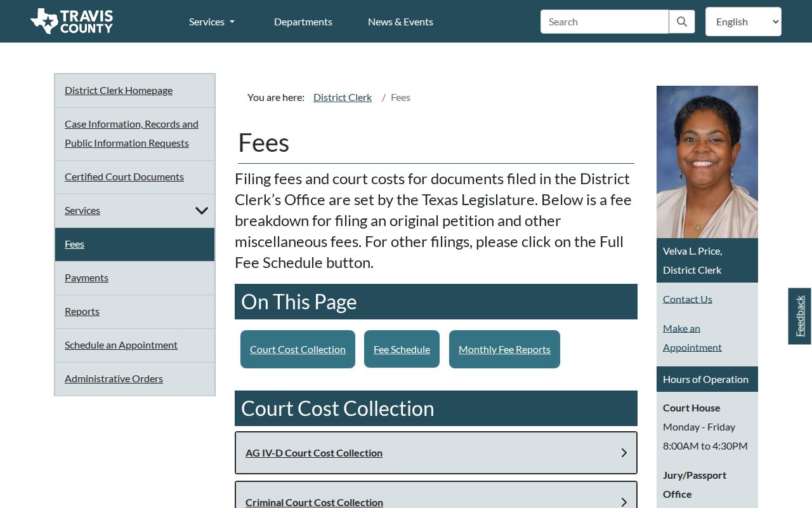Open the Reports page

click(x=82, y=311)
